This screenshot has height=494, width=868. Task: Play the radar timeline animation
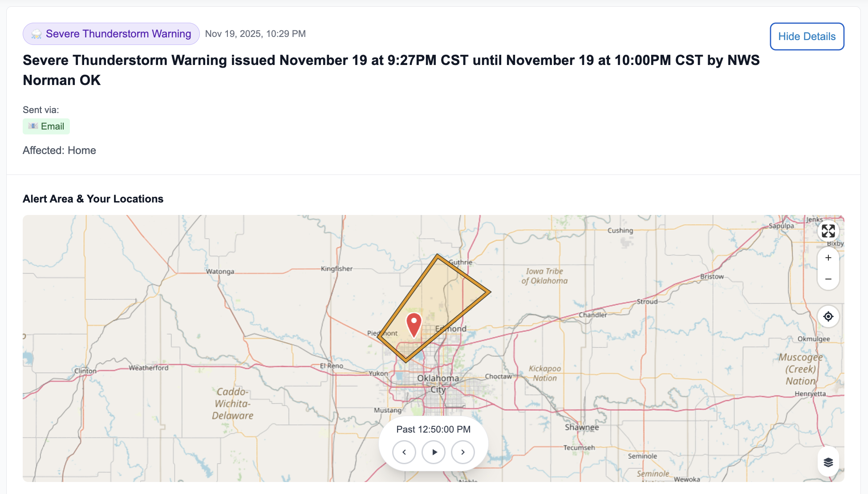click(x=433, y=452)
